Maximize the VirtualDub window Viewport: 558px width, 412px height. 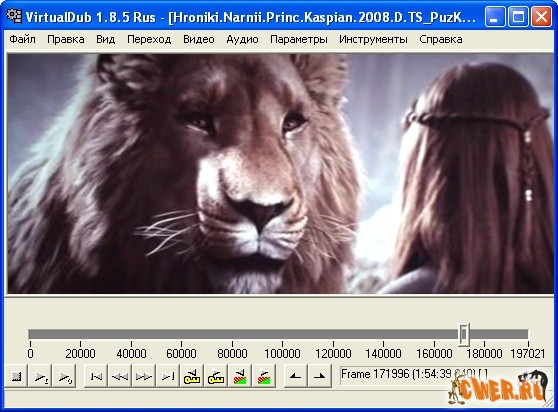[x=518, y=17]
